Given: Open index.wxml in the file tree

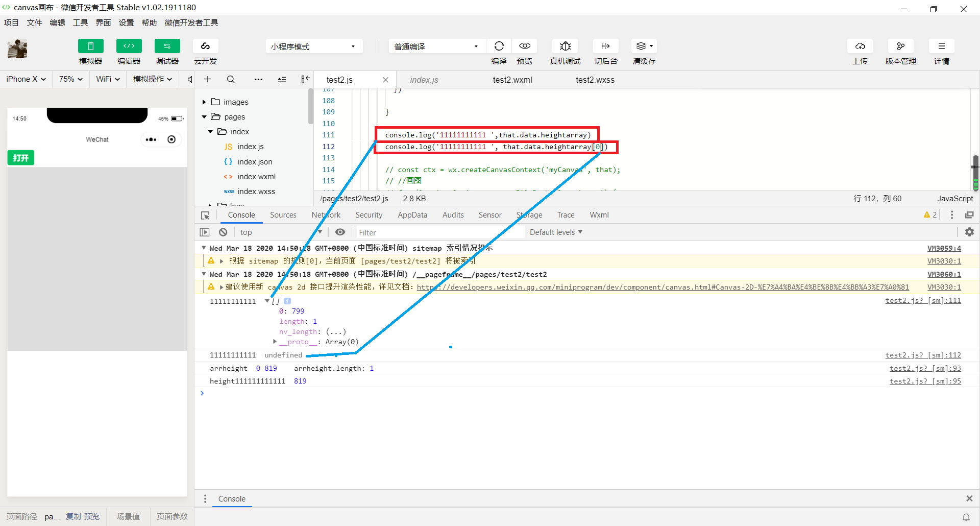Looking at the screenshot, I should click(256, 177).
